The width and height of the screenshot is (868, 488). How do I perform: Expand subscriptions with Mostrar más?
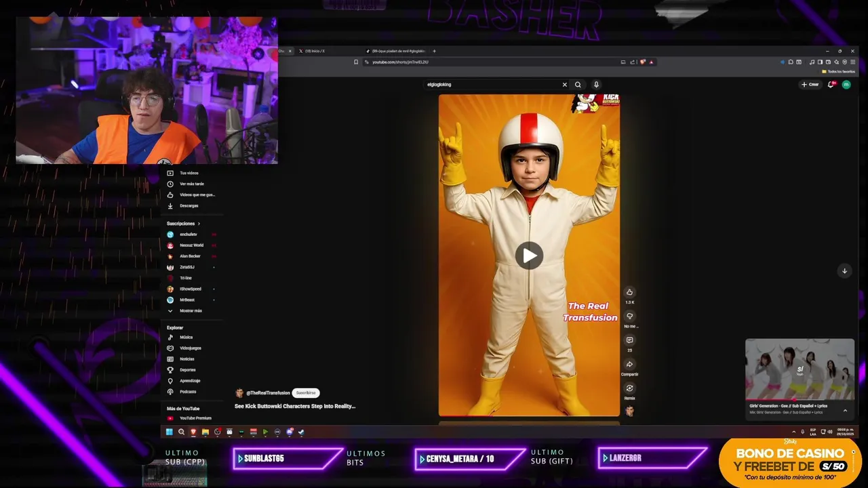pyautogui.click(x=191, y=310)
